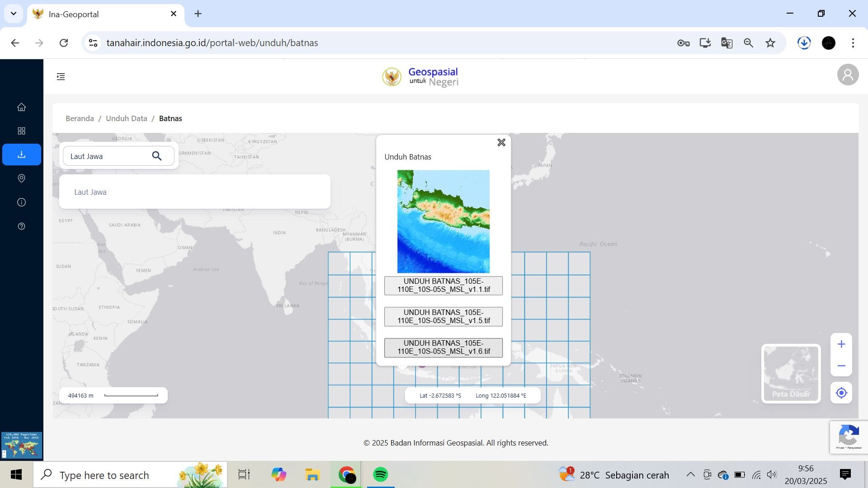Screen dimensions: 868x488
Task: Open the Windows Start menu
Action: coord(16,474)
